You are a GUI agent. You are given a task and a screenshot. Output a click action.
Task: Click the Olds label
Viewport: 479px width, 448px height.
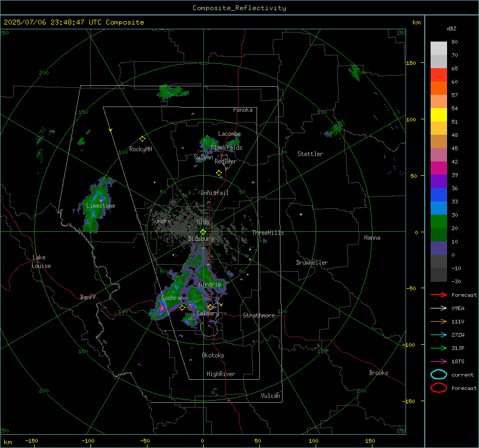pos(203,222)
